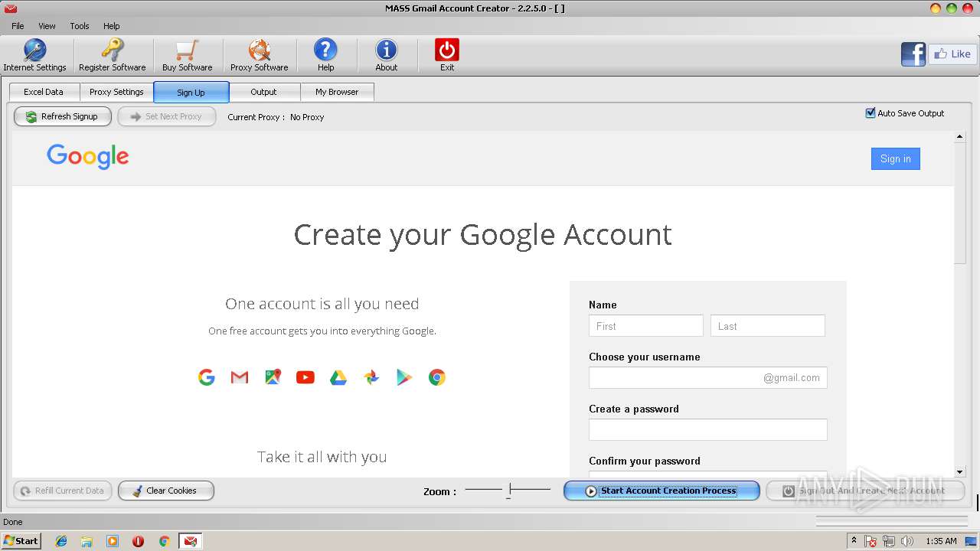
Task: Click the Create a password field
Action: (708, 430)
